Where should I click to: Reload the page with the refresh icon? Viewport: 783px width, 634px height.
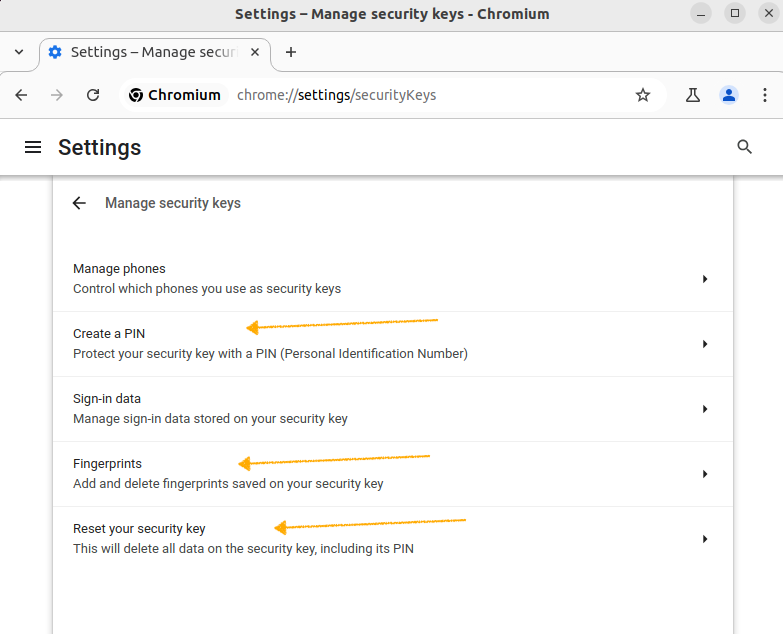tap(93, 95)
